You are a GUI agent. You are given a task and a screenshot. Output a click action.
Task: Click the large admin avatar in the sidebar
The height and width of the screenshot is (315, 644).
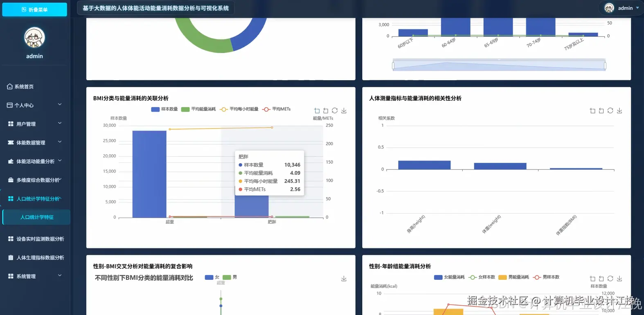pos(34,38)
